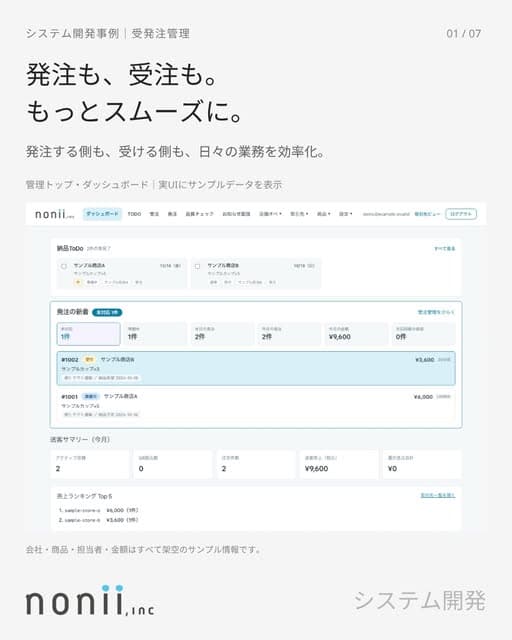Screen dimensions: 512x640
Task: Select ranking row sample-store-a
Action: [x=98, y=510]
